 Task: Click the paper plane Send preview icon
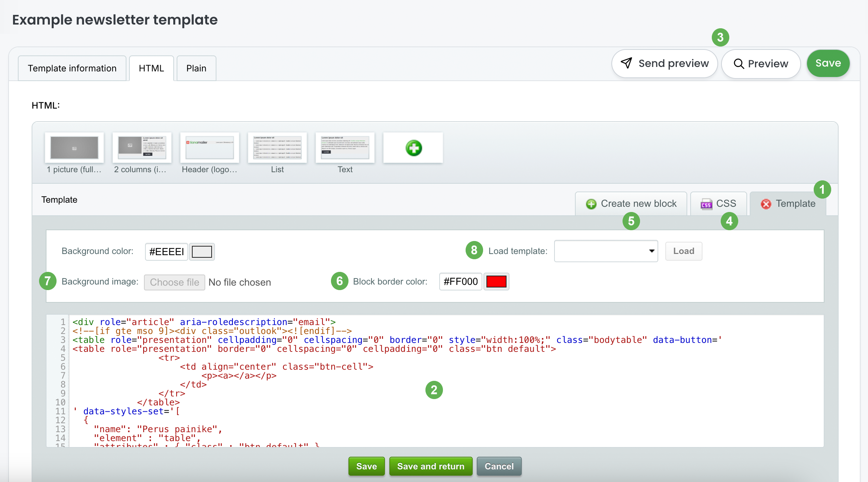click(x=626, y=63)
